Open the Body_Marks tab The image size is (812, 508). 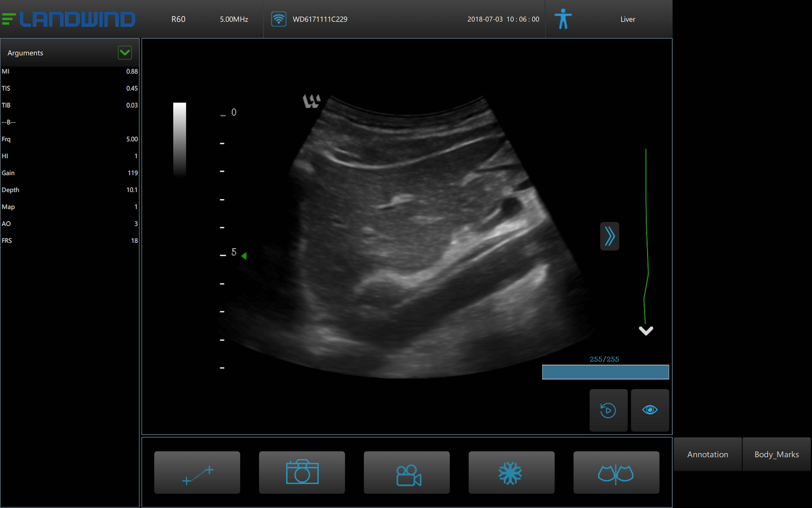[x=776, y=454]
